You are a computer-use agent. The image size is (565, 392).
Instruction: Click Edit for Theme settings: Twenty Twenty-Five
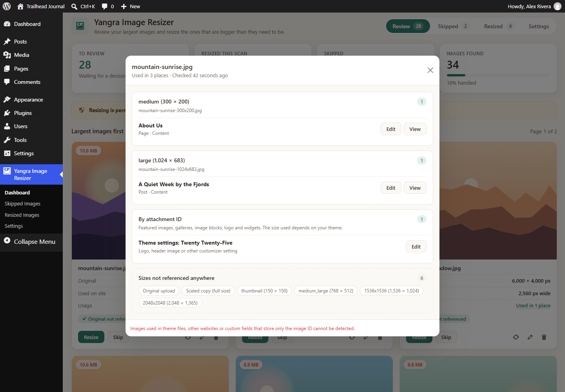416,247
